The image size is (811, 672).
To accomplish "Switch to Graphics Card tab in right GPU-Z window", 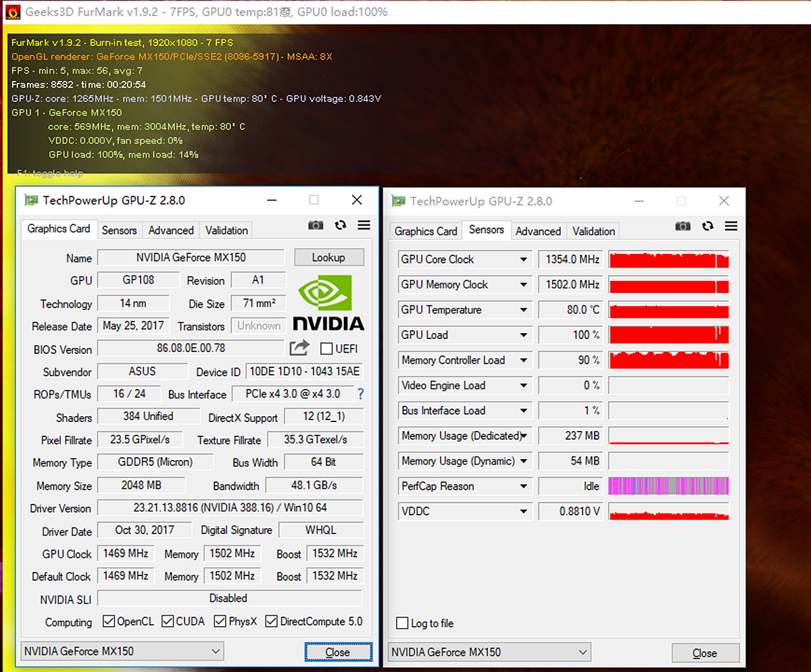I will click(426, 231).
